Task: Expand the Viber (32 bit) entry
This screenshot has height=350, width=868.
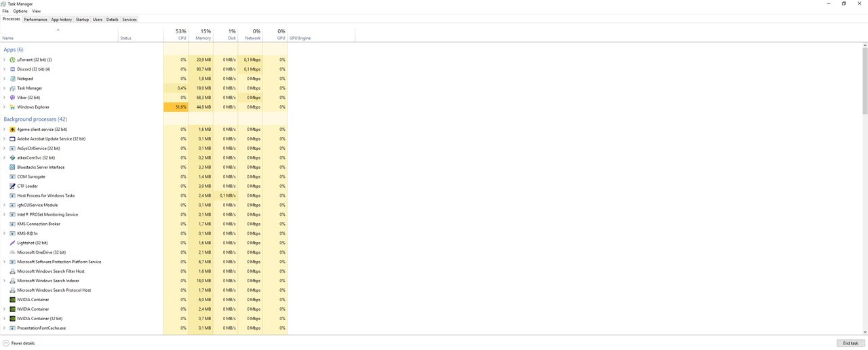Action: [x=4, y=98]
